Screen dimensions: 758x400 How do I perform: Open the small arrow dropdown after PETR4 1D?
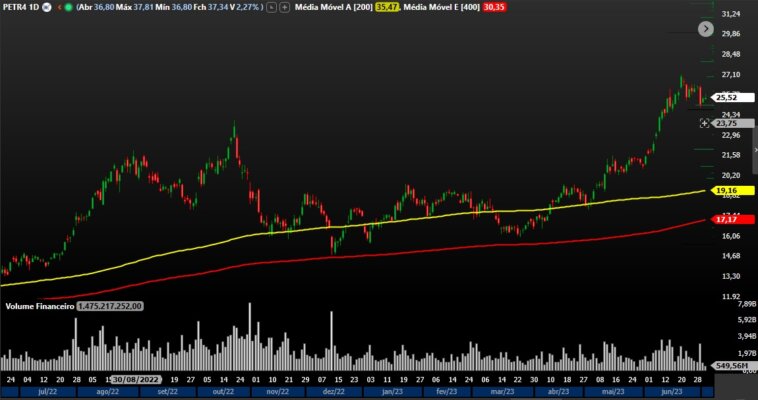point(58,7)
